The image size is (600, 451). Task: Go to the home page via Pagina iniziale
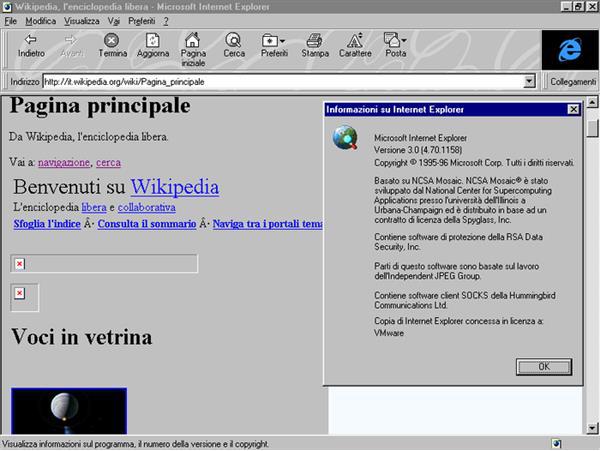(x=193, y=50)
